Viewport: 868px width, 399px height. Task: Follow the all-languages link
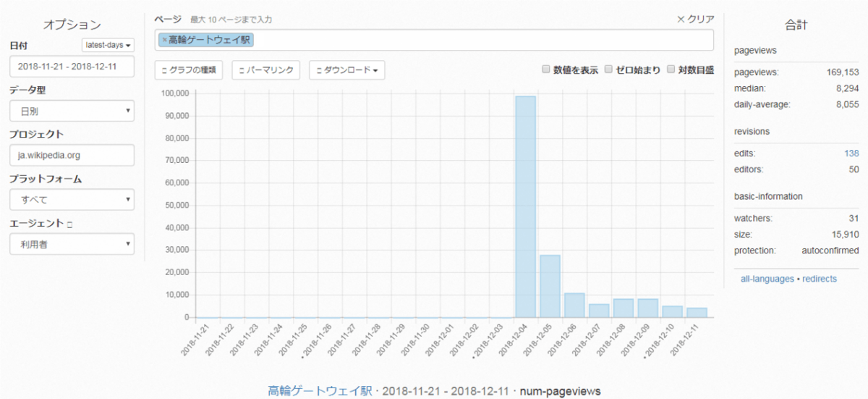click(767, 279)
